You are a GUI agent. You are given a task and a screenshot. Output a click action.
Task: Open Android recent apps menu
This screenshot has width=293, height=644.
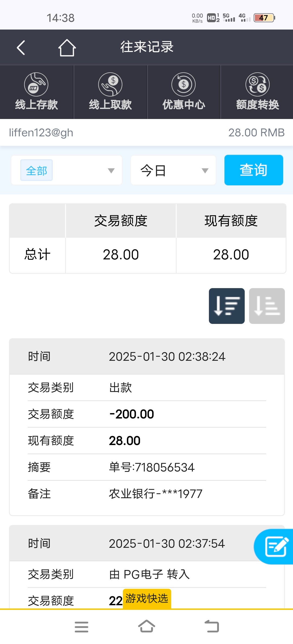(81, 627)
